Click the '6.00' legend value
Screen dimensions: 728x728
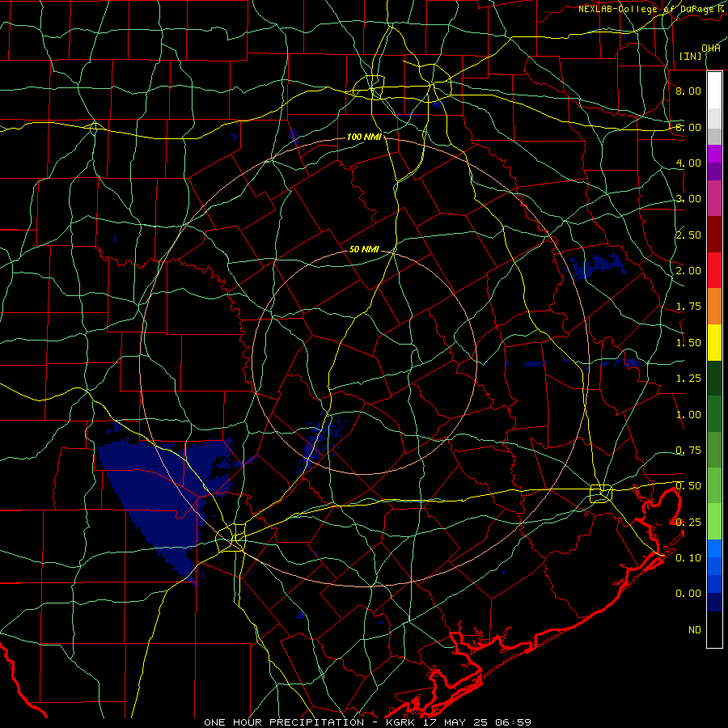point(688,127)
